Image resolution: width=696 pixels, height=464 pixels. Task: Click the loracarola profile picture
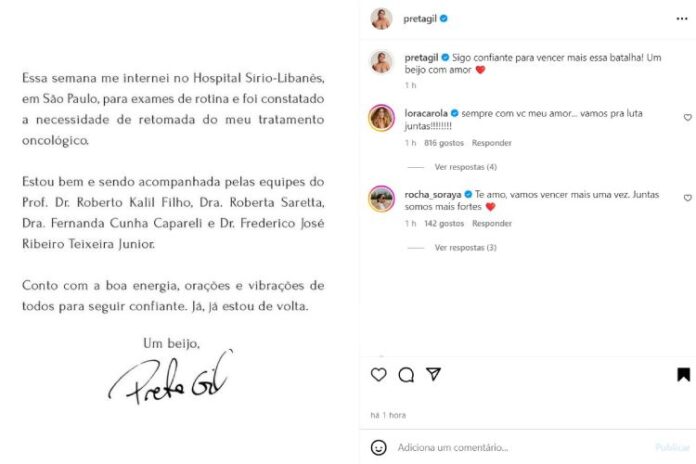(x=381, y=118)
